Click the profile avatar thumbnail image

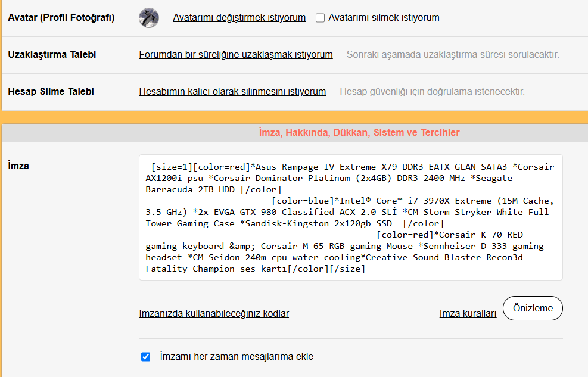coord(149,18)
